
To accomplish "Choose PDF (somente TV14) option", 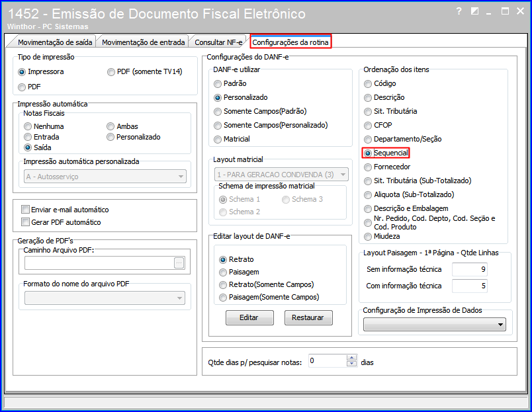I will 145,71.
